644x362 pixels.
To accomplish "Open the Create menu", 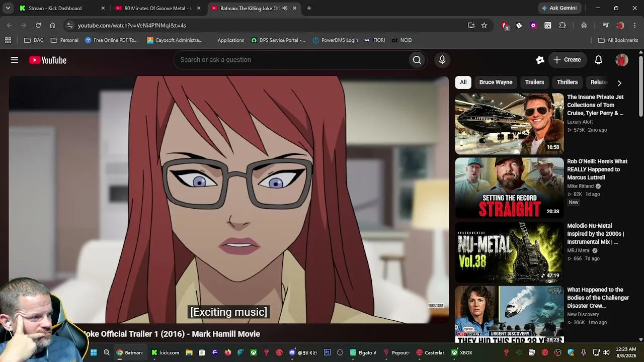I will tap(567, 60).
